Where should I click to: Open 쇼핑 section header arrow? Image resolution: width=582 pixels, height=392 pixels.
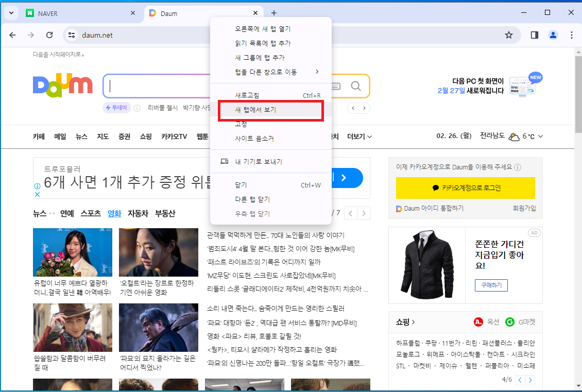pyautogui.click(x=405, y=322)
